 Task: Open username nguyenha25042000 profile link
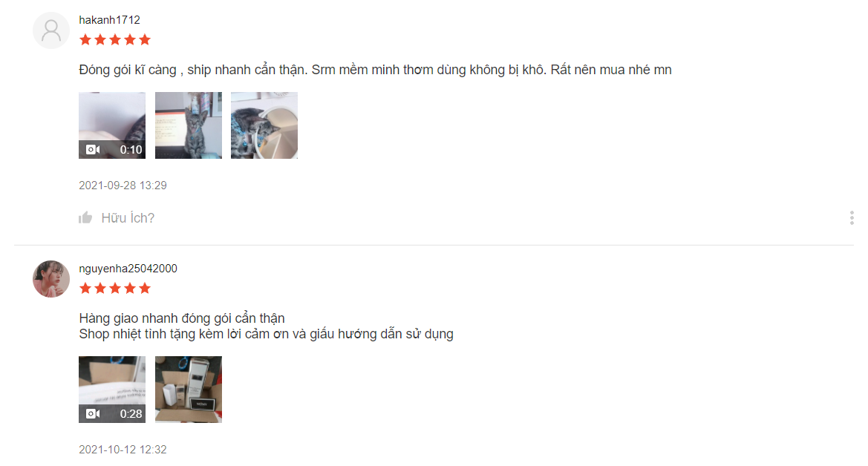128,269
